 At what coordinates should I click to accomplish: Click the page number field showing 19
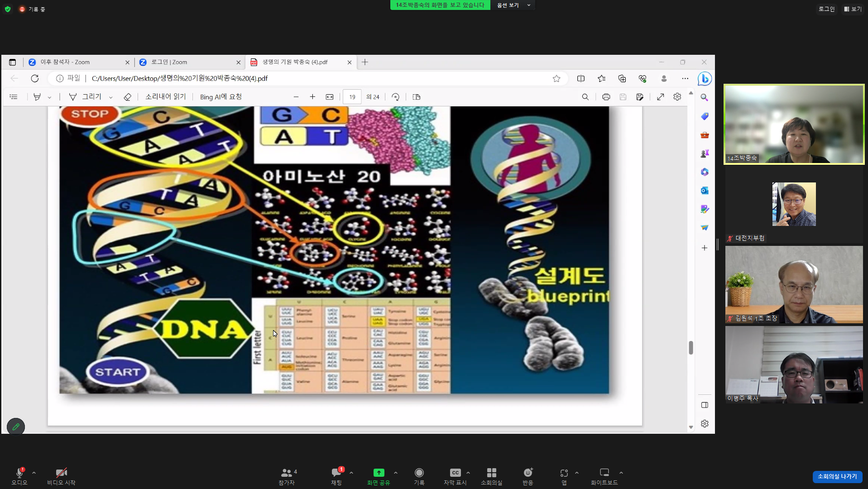click(x=352, y=97)
